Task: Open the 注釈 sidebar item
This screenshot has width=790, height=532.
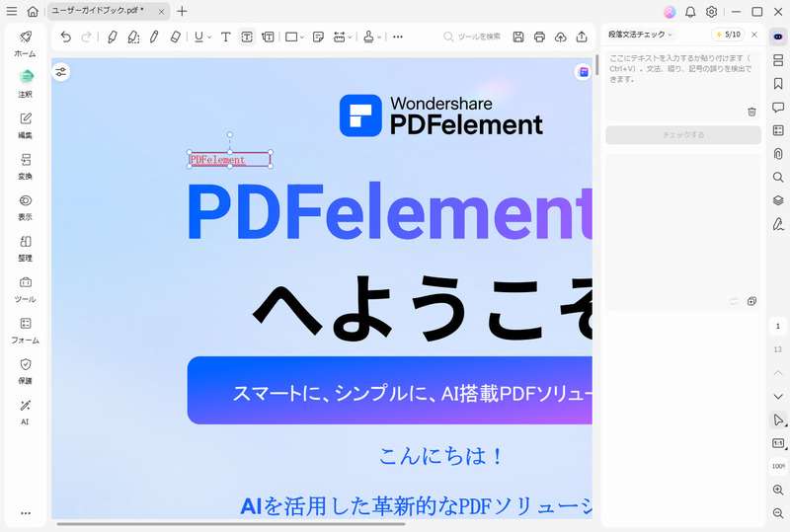Action: [26, 84]
